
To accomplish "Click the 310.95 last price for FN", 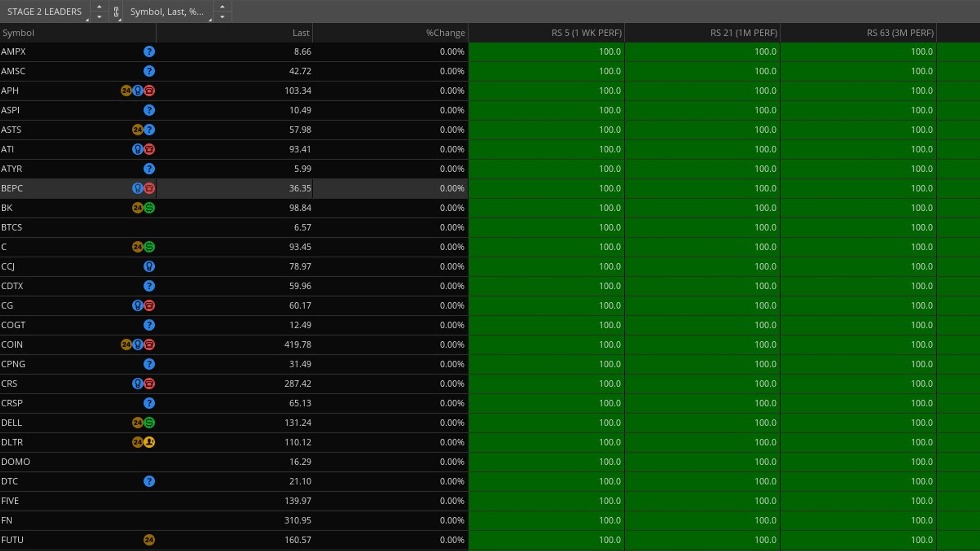I will [298, 520].
